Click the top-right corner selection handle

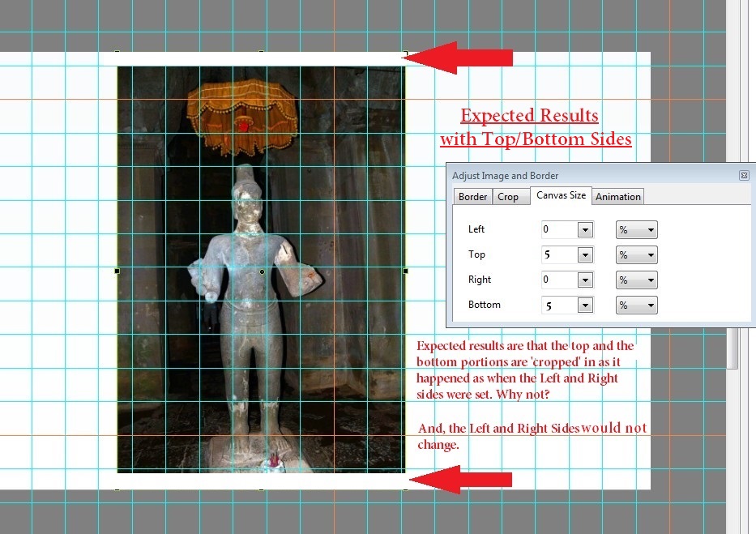coord(405,52)
